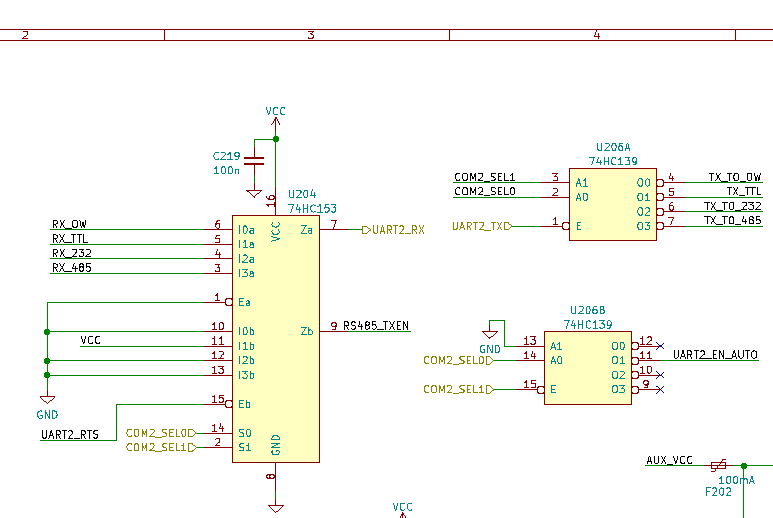Image resolution: width=773 pixels, height=518 pixels.
Task: Select the TX_TTL net label
Action: coord(743,191)
